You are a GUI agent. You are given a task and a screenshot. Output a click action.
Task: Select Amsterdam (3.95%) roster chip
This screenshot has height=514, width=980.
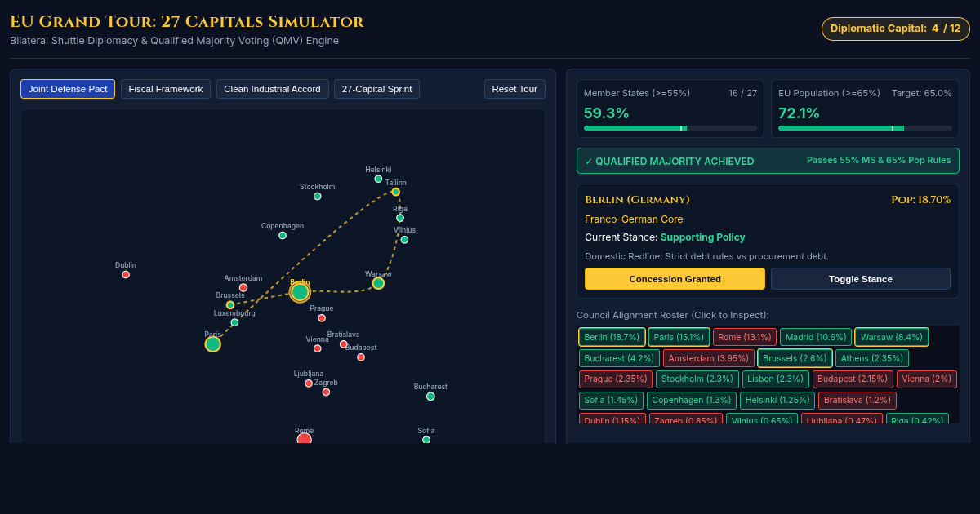pyautogui.click(x=709, y=358)
